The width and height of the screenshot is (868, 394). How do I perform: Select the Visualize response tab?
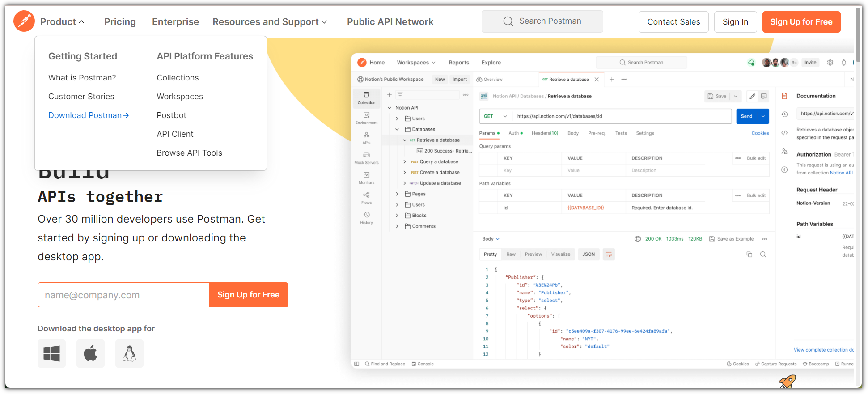coord(560,254)
